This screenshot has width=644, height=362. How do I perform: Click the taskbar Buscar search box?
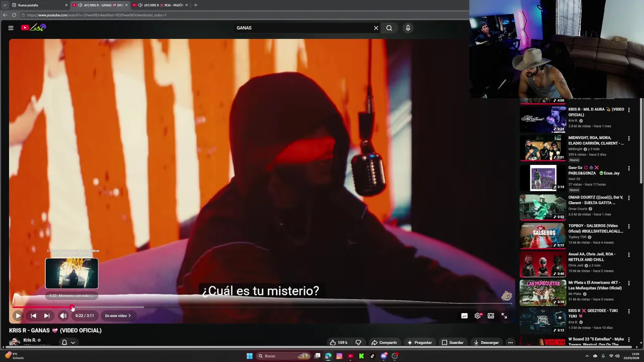point(284,356)
